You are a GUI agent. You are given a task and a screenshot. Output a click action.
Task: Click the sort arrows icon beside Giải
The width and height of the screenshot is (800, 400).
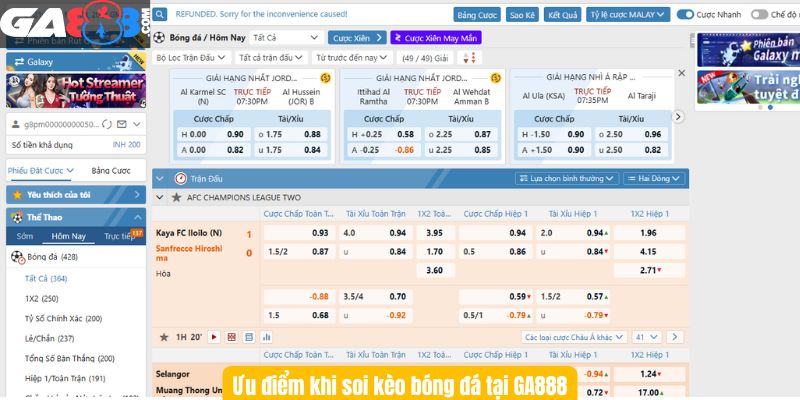(469, 58)
